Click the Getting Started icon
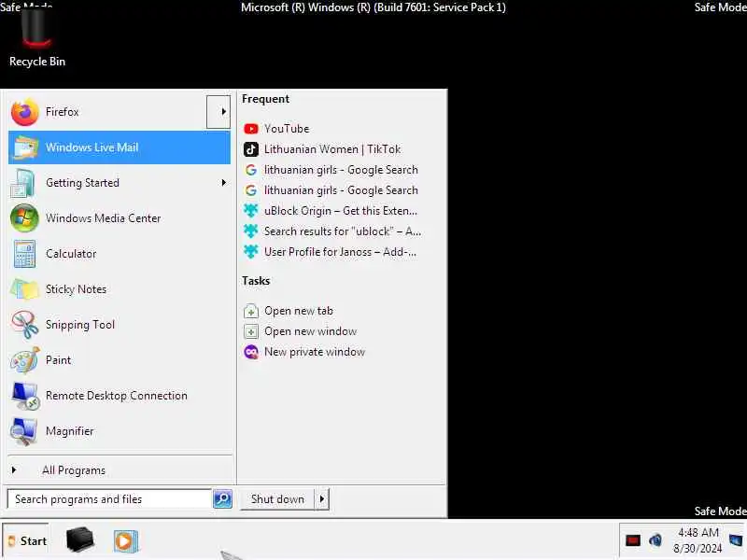Screen dimensions: 747x560 pos(22,183)
